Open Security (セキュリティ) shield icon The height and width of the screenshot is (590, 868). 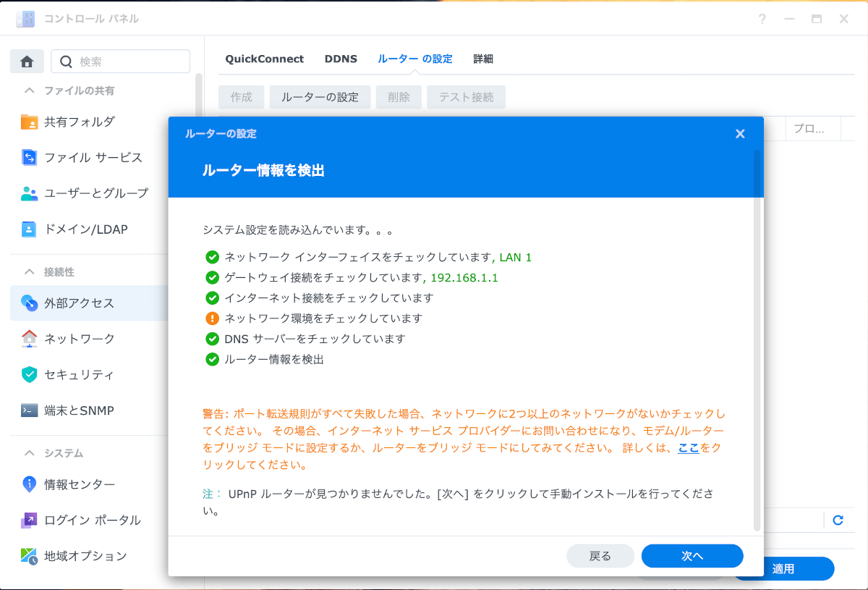tap(29, 374)
